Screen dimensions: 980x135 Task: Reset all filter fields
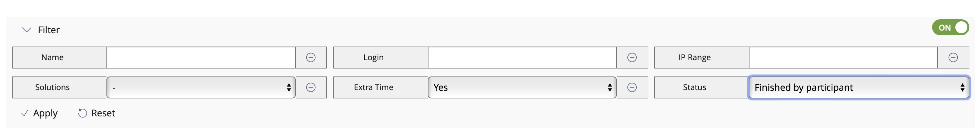pos(103,113)
